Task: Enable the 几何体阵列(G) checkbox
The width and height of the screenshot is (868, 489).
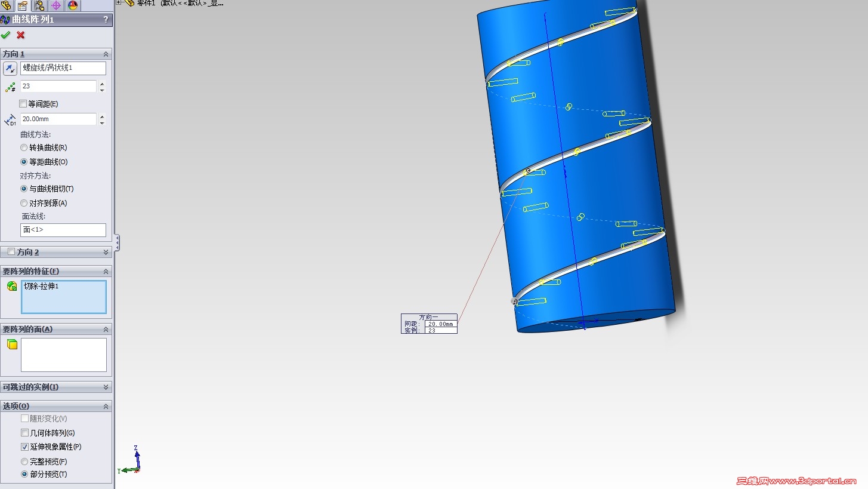Action: (24, 433)
